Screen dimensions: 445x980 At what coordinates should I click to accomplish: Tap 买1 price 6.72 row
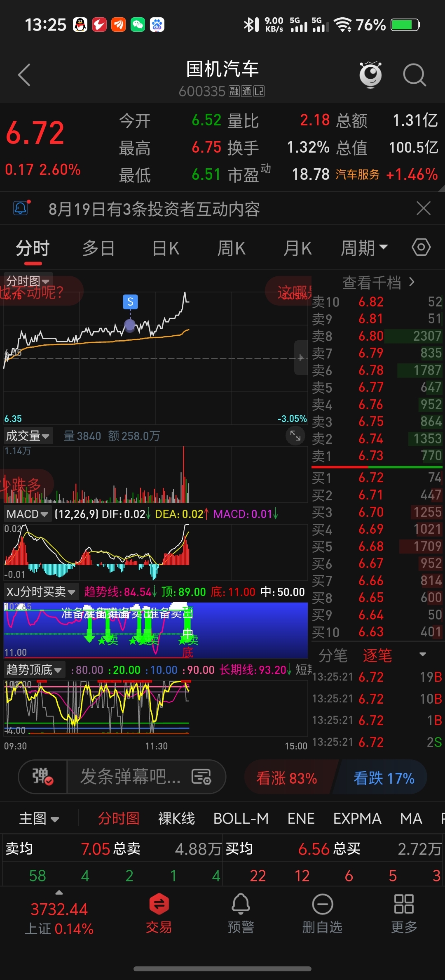(x=377, y=478)
